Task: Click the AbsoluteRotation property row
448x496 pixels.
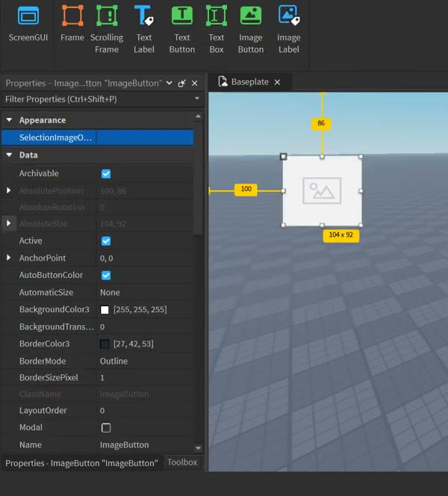Action: click(98, 208)
